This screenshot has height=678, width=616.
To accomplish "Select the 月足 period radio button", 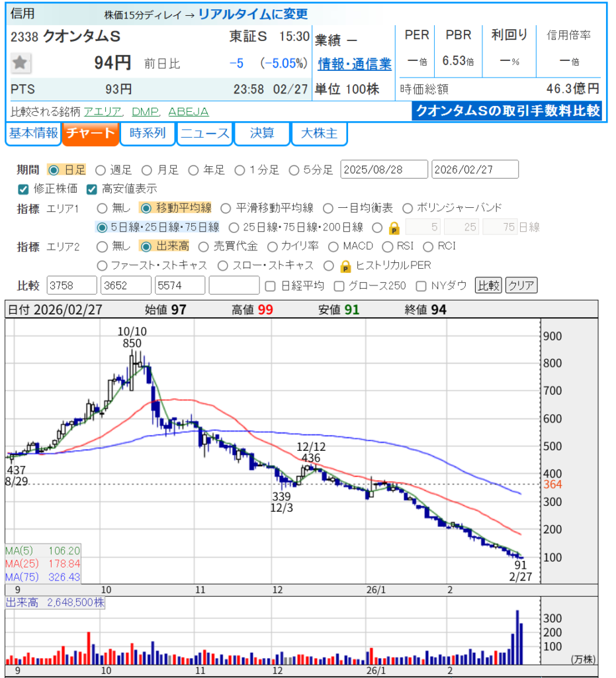I will point(147,170).
